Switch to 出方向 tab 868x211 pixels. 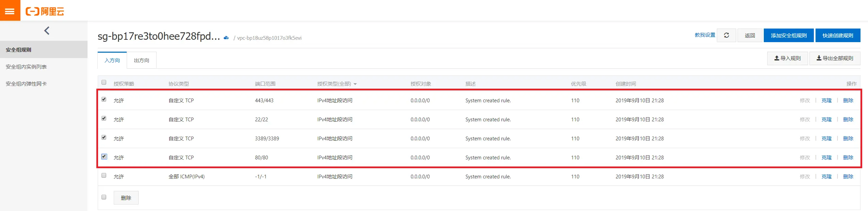pos(142,60)
